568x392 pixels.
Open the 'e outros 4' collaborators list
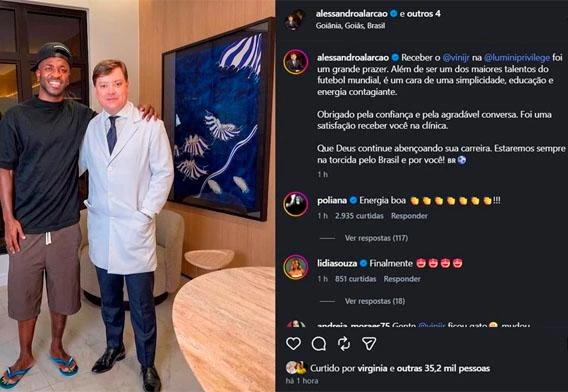click(420, 14)
